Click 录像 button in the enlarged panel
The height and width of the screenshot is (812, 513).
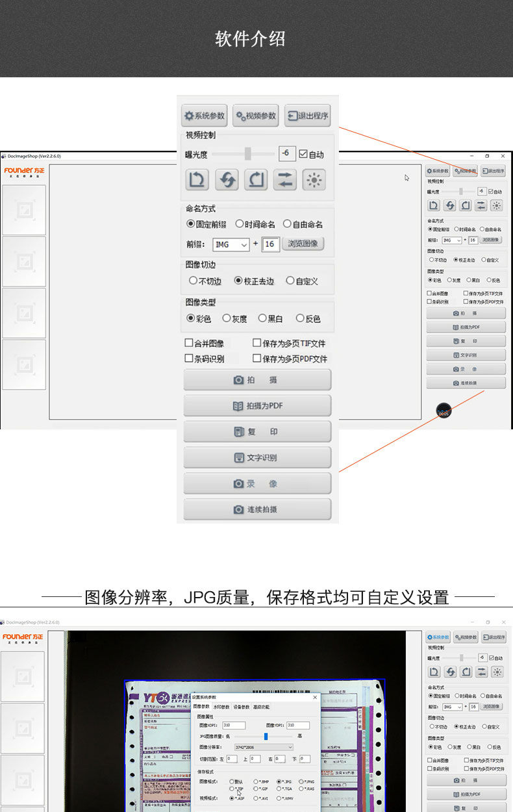pos(257,483)
